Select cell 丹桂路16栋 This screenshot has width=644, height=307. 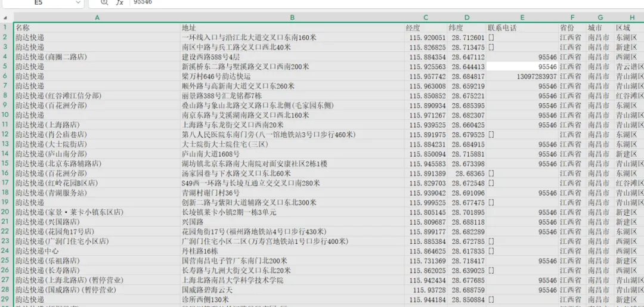pyautogui.click(x=292, y=251)
